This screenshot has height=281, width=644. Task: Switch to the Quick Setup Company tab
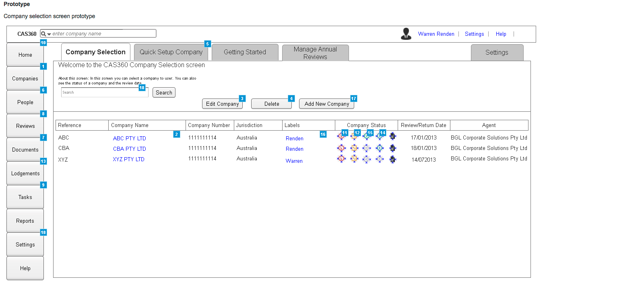click(171, 52)
